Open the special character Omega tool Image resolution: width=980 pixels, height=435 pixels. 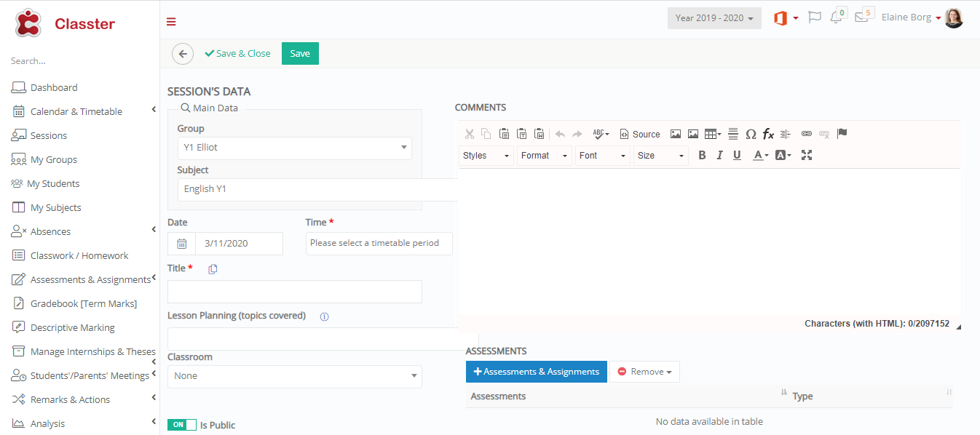751,134
